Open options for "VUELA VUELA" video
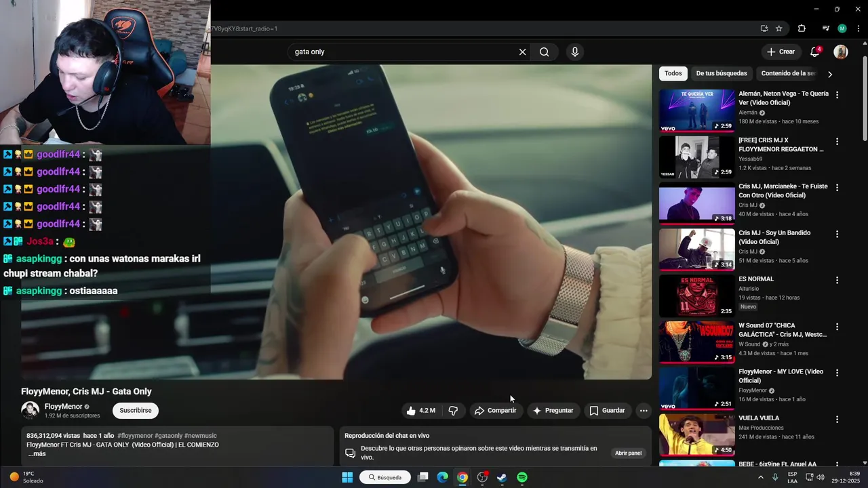Viewport: 868px width, 488px height. tap(837, 419)
